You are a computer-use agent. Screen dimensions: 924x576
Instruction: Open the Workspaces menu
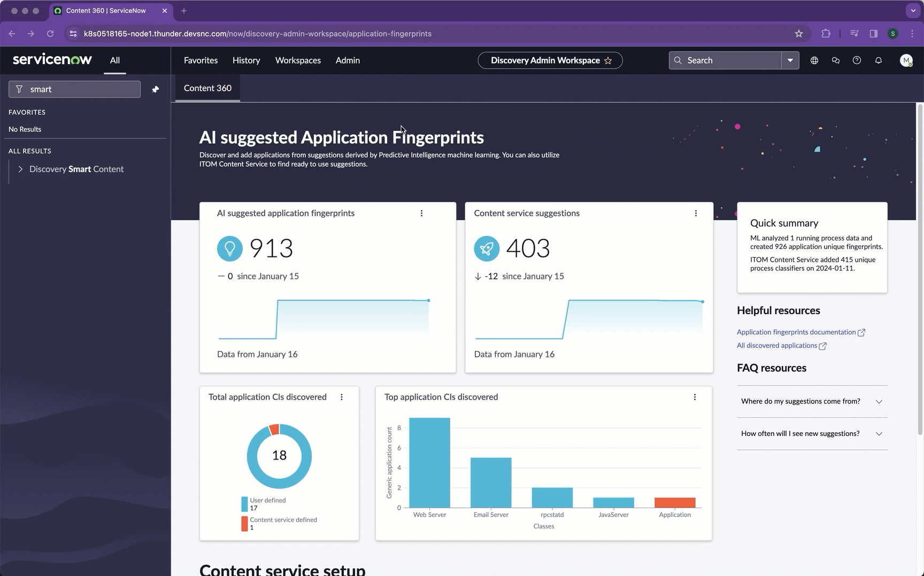(298, 60)
